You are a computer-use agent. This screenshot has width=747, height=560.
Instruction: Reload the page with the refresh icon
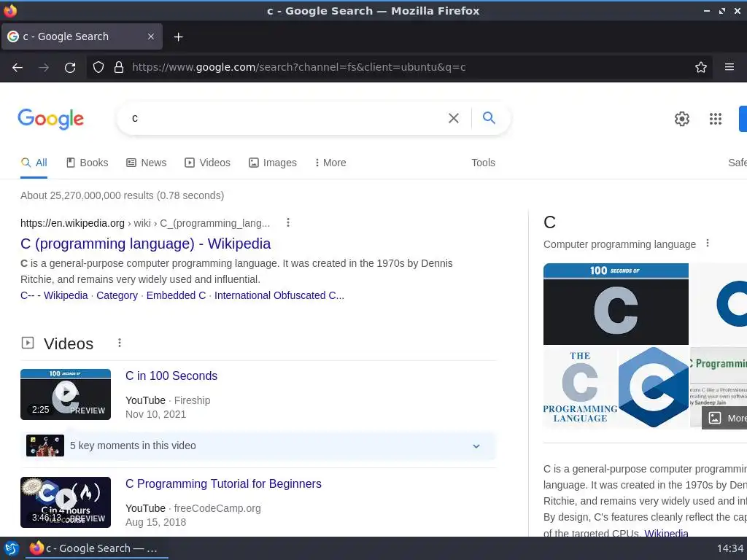70,67
